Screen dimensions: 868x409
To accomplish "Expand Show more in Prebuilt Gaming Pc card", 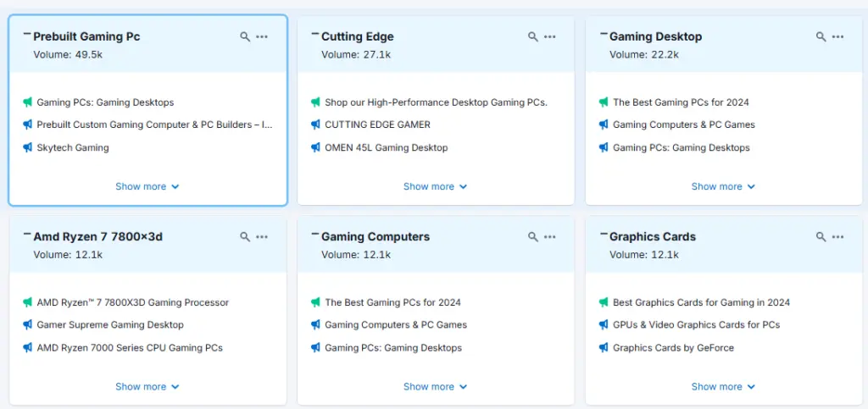I will point(147,186).
